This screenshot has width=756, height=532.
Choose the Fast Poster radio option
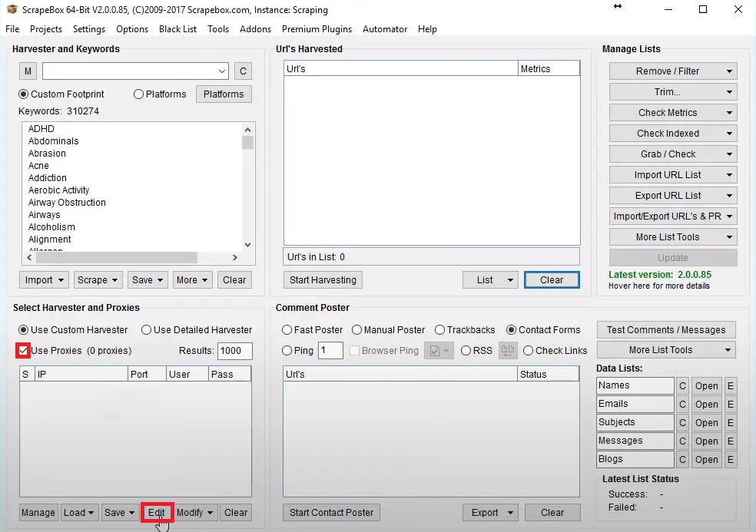(287, 330)
